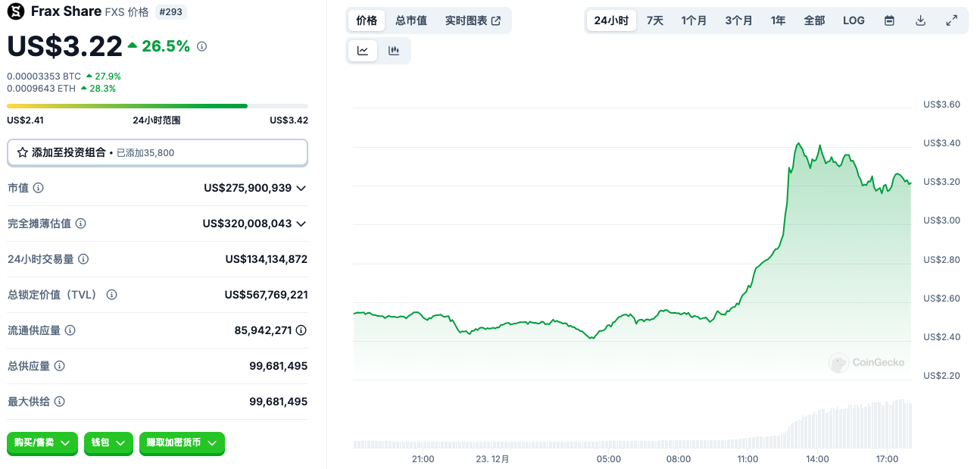Viewport: 980px width, 469px height.
Task: Show info icon next to 24小时交易量
Action: (83, 259)
